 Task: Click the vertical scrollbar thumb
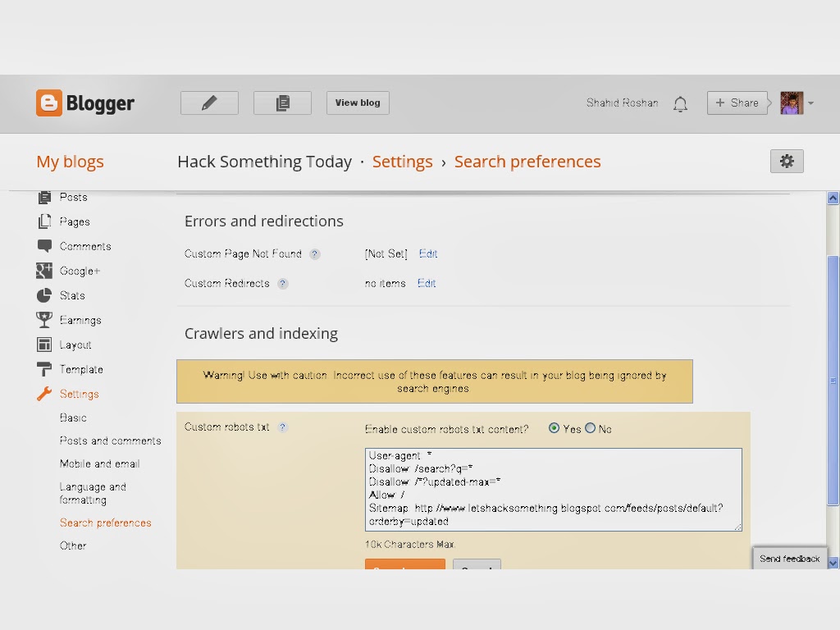[x=833, y=381]
